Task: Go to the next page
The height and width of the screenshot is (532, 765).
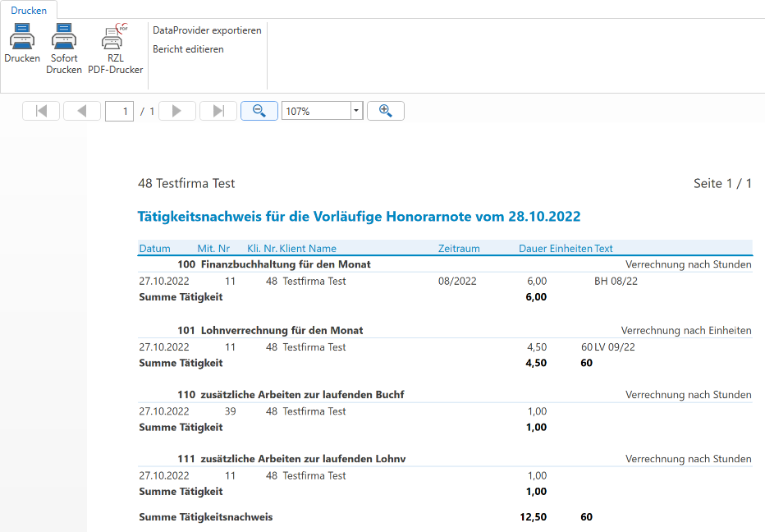Action: [x=176, y=111]
